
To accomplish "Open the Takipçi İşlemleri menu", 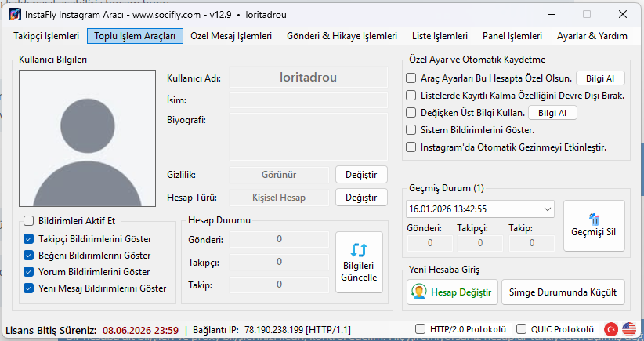I will tap(46, 36).
